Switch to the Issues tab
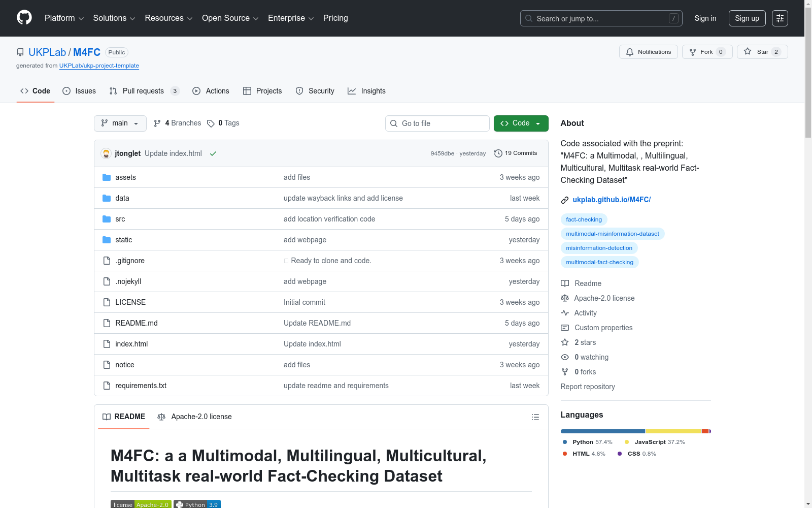Viewport: 812px width, 508px height. 79,91
